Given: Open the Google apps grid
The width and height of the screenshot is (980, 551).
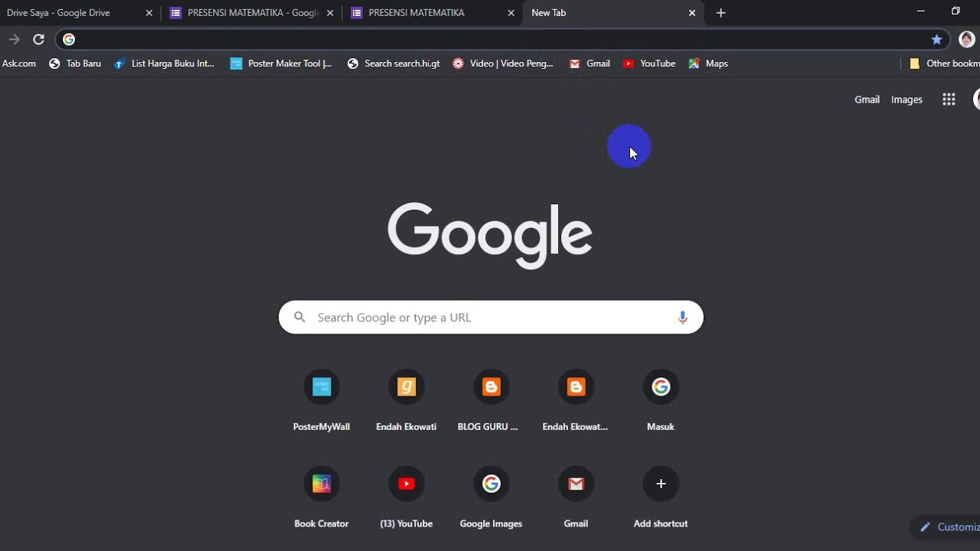Looking at the screenshot, I should tap(949, 99).
